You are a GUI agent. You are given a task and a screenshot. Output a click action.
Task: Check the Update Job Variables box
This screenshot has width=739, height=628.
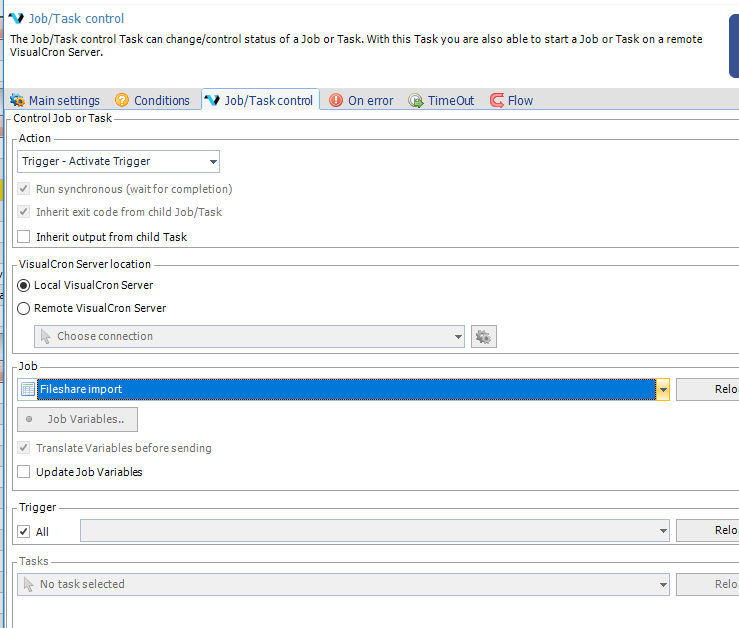(24, 472)
